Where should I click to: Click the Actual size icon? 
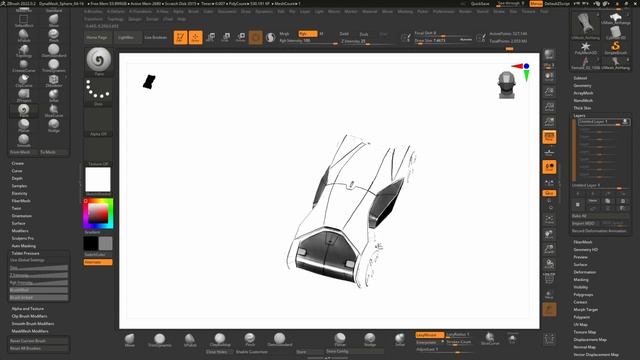click(x=549, y=107)
